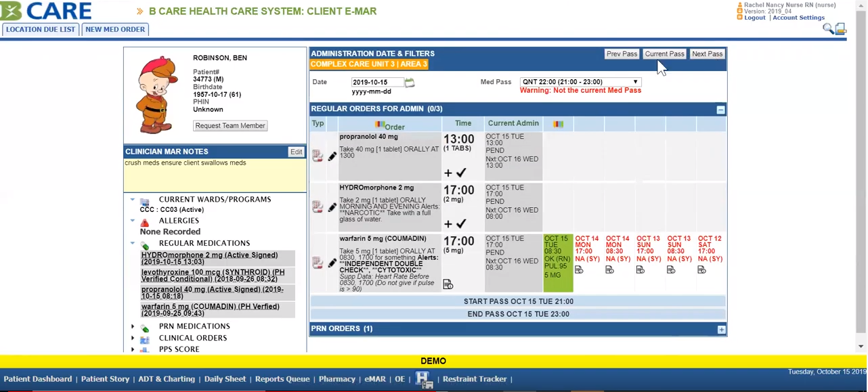Mark HYDROmorphone 17:00 dose with the checkmark
Image resolution: width=868 pixels, height=392 pixels.
coord(461,224)
